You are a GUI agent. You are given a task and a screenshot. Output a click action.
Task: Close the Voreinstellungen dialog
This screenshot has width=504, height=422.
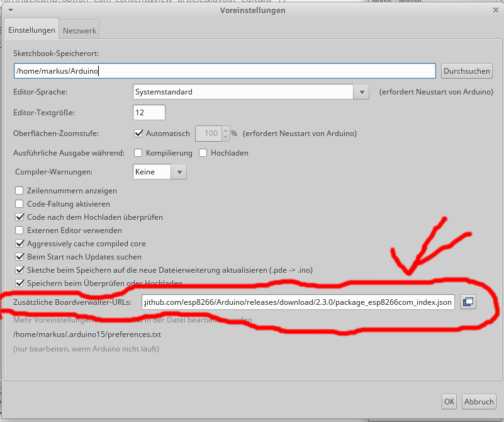[495, 10]
